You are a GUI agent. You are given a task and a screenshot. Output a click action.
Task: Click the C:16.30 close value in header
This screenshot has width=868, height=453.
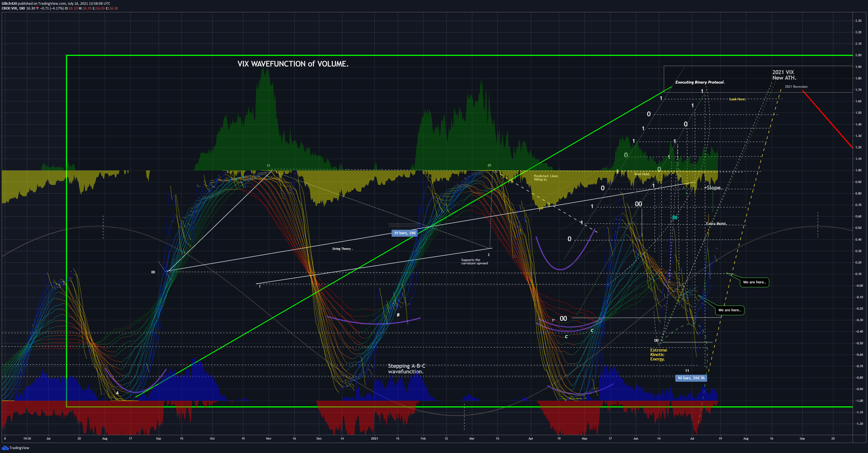pos(112,8)
